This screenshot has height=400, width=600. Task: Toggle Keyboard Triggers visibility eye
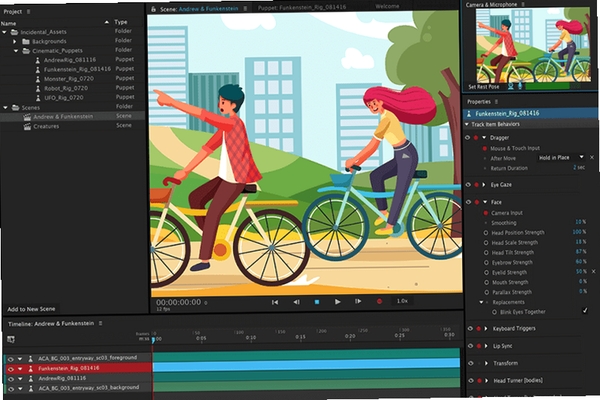coord(470,328)
